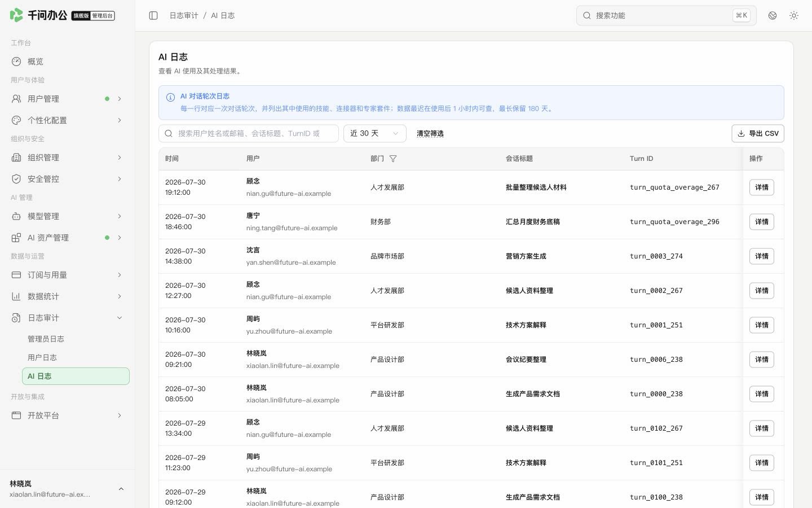Open 详情 for turn_0002_267
Viewport: 812px width, 508px height.
762,291
